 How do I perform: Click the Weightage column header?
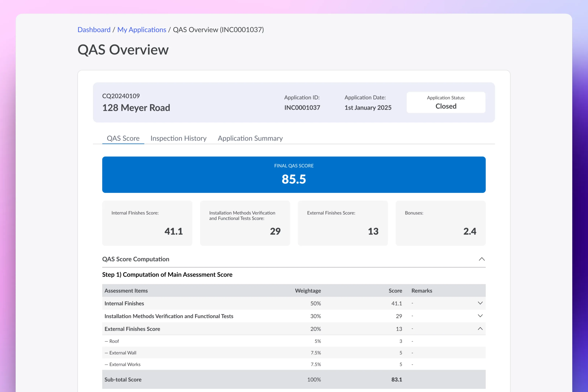[308, 291]
